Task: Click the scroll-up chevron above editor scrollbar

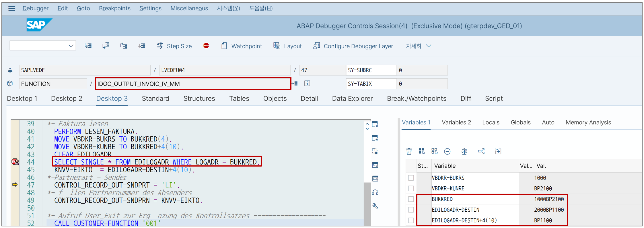Action: 367,124
